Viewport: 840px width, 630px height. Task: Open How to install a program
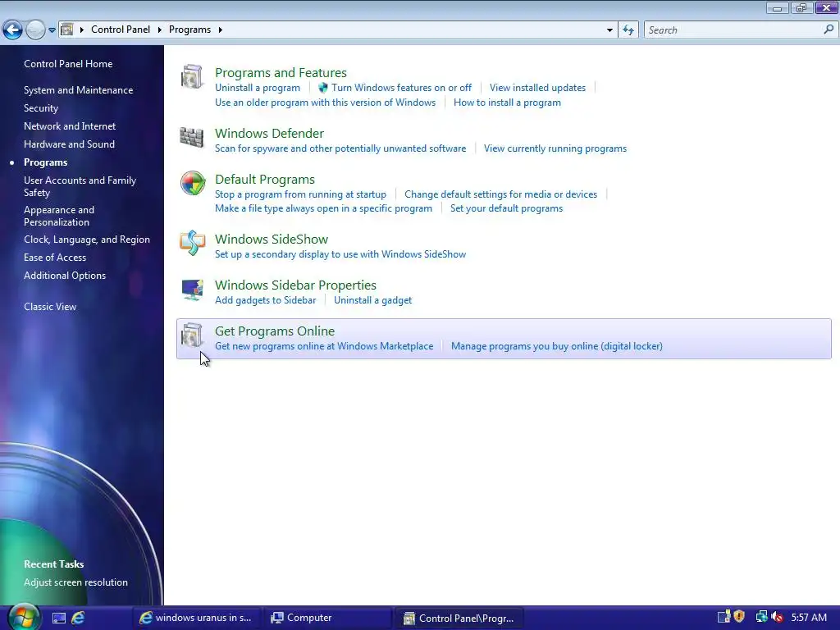tap(507, 103)
